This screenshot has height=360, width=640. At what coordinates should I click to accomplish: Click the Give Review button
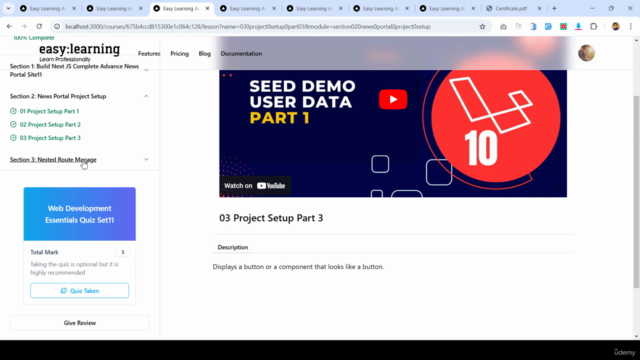[x=80, y=323]
